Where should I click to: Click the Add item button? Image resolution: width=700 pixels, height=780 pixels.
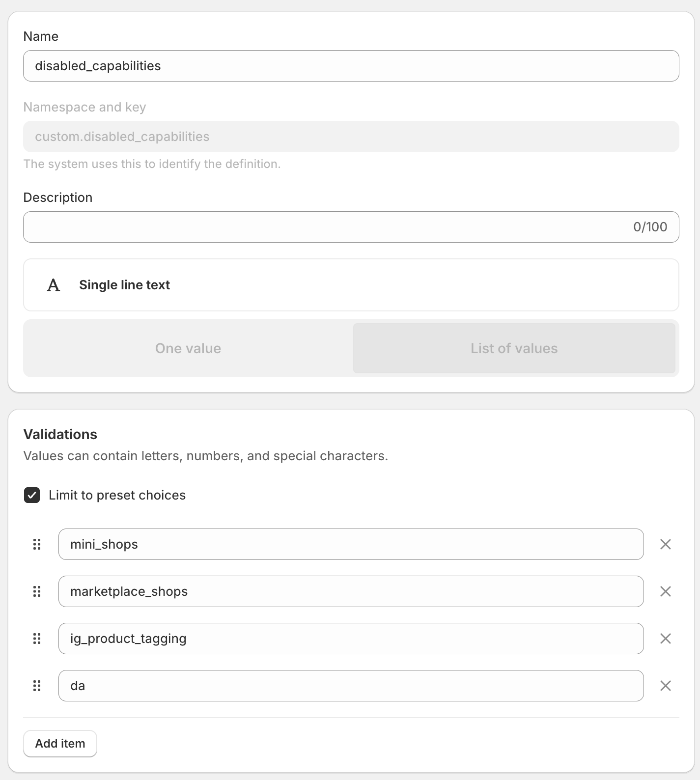[60, 744]
